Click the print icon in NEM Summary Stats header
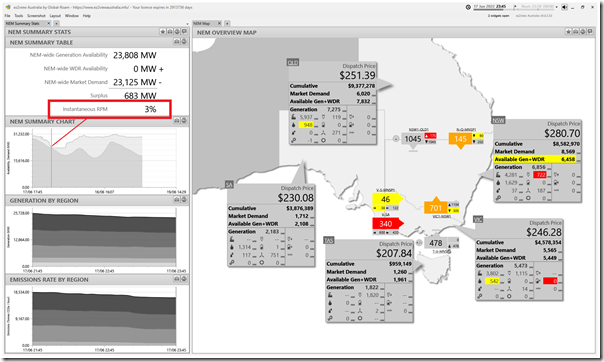 click(x=170, y=32)
